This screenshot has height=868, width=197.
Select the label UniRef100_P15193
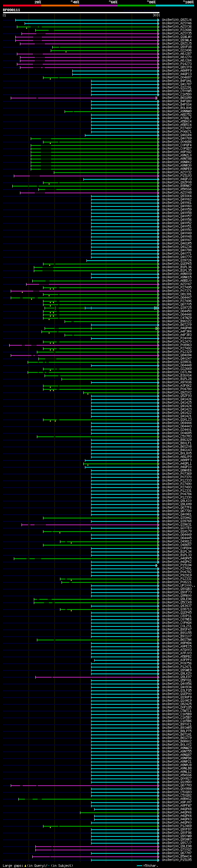click(177, 176)
